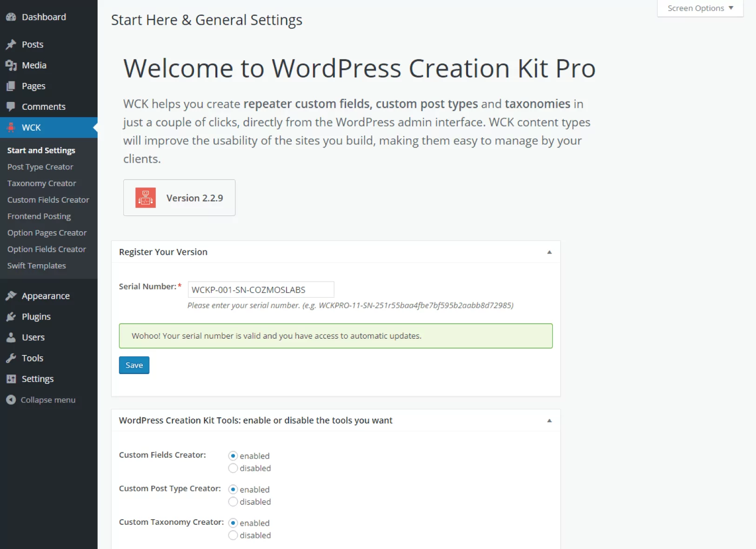Viewport: 756px width, 549px height.
Task: Click the Tools wrench icon
Action: (11, 358)
